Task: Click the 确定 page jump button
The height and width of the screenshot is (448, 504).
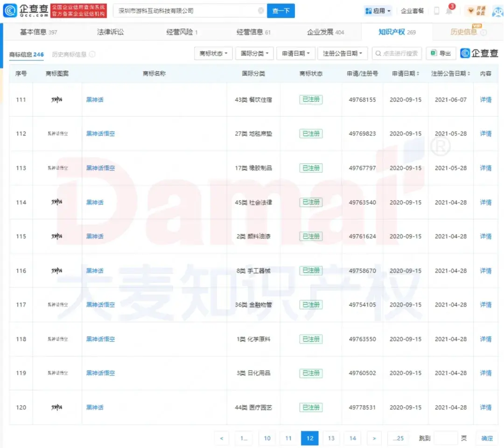Action: 487,438
